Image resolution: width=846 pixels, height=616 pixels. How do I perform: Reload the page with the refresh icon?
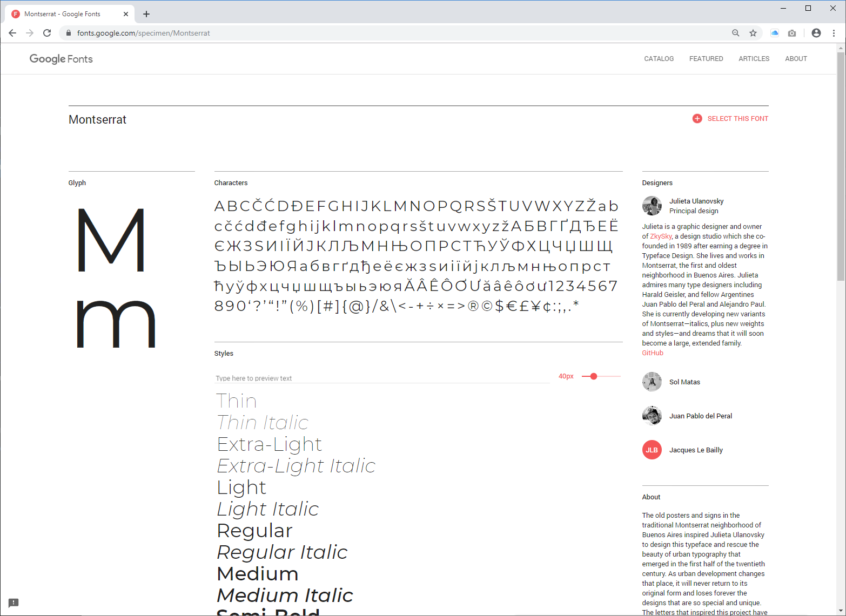coord(47,33)
